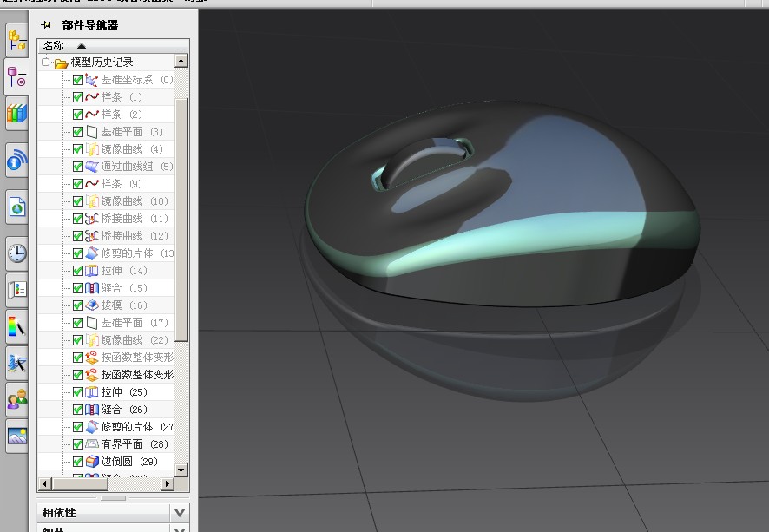Uncheck the 桥接曲线 (12) checkbox
The image size is (769, 532).
tap(78, 236)
